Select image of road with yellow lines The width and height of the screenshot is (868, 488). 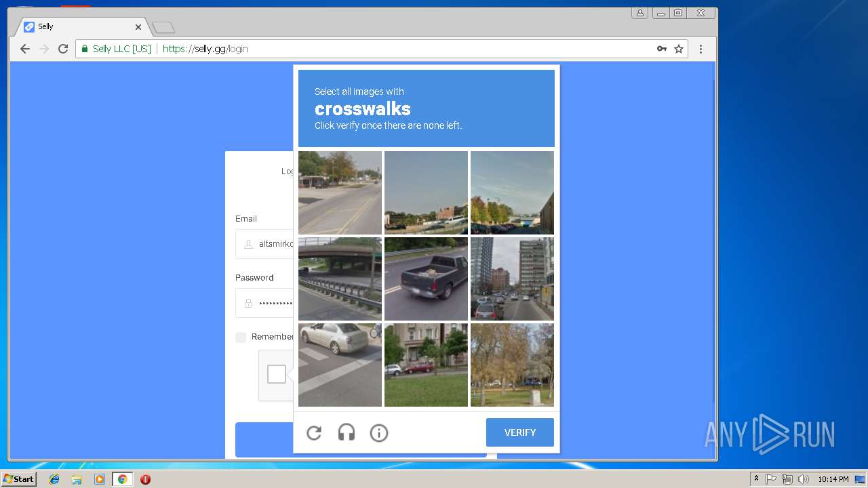[340, 192]
